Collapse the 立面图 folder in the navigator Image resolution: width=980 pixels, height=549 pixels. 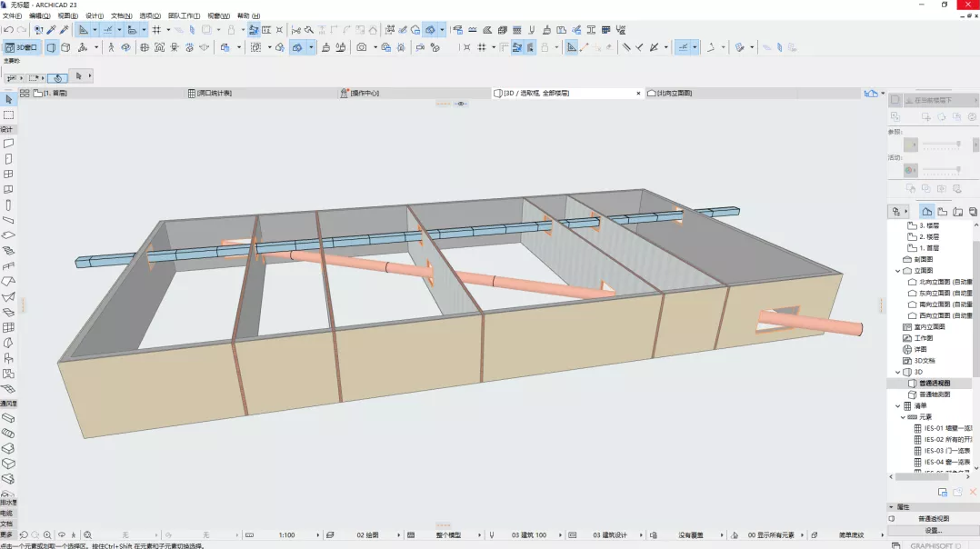tap(897, 271)
